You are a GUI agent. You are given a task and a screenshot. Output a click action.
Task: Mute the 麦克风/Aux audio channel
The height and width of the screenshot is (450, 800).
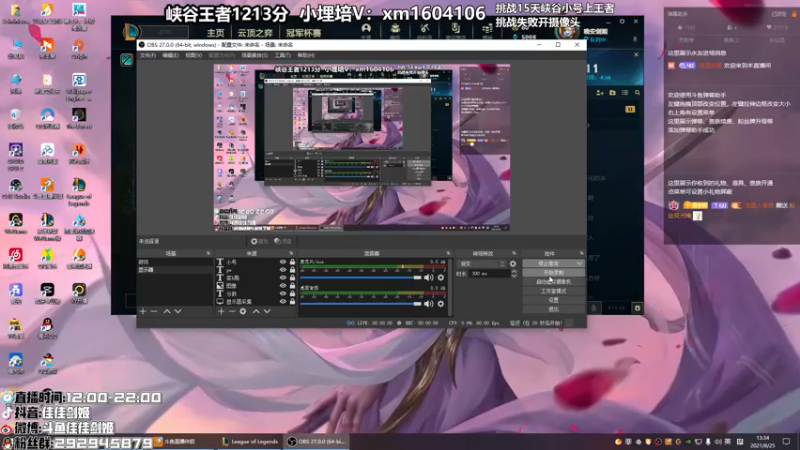click(x=429, y=278)
